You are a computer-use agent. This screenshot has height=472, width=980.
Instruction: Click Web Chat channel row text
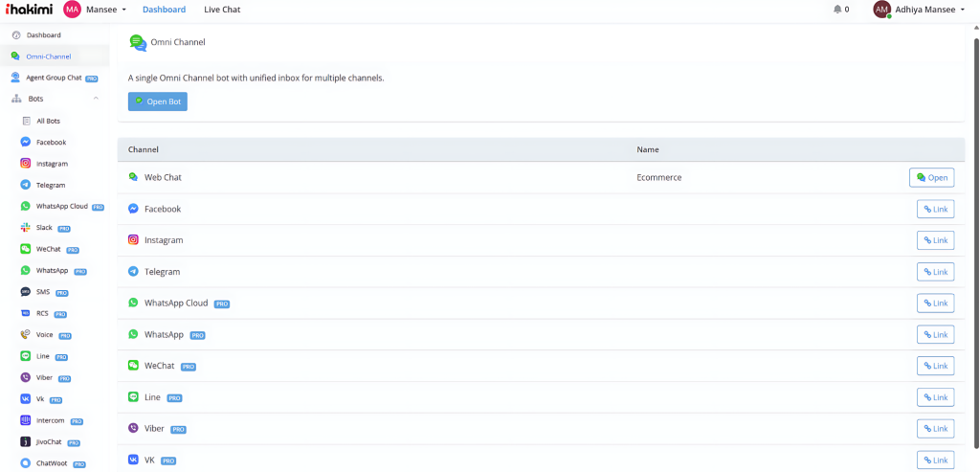(x=163, y=177)
